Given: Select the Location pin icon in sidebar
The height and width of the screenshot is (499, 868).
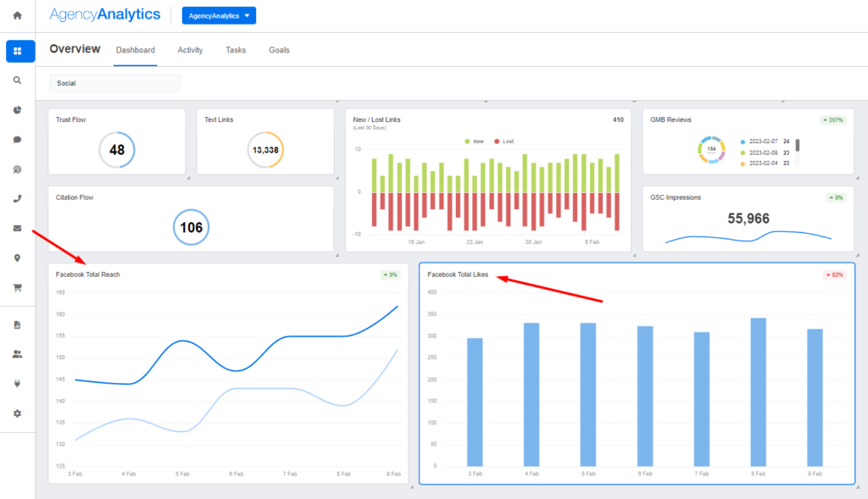Looking at the screenshot, I should pyautogui.click(x=17, y=258).
